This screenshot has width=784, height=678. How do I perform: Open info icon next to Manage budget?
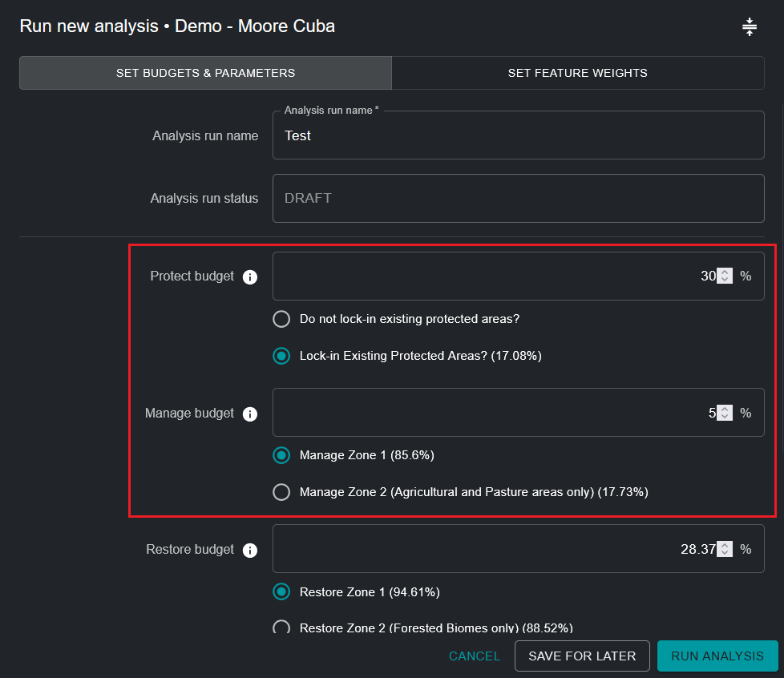[x=250, y=414]
